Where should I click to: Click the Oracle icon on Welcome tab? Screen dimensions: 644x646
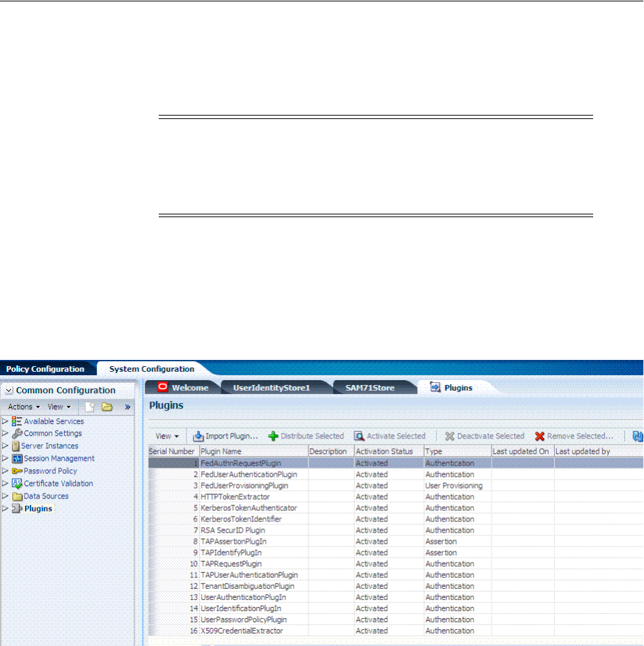click(163, 387)
